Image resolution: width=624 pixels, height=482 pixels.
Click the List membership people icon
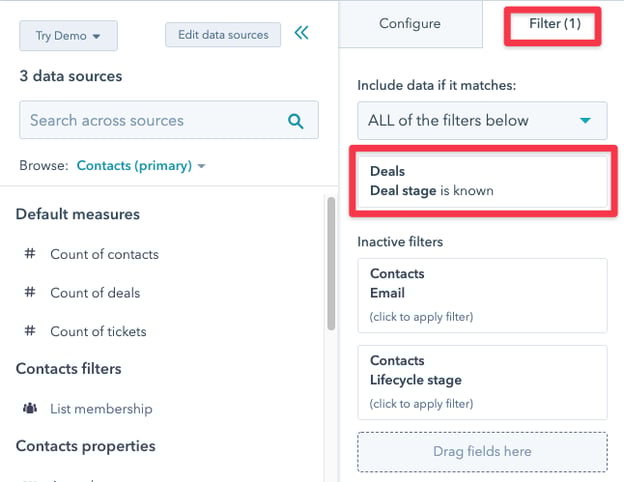pyautogui.click(x=30, y=409)
